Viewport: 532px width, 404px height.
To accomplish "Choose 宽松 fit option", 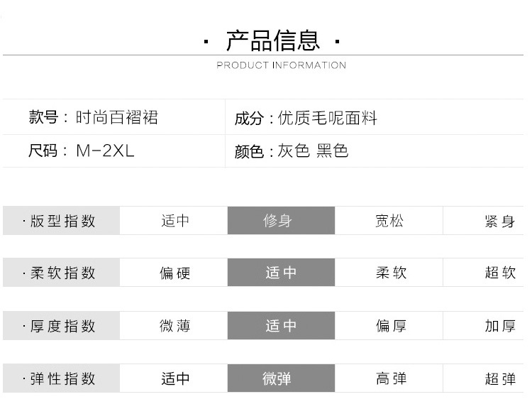I will [389, 221].
